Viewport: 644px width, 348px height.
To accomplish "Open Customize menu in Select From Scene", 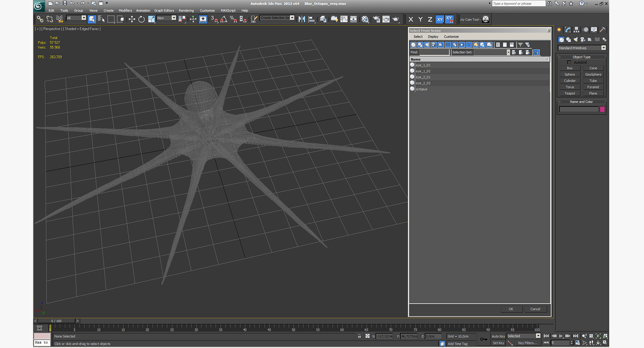I will pos(451,37).
